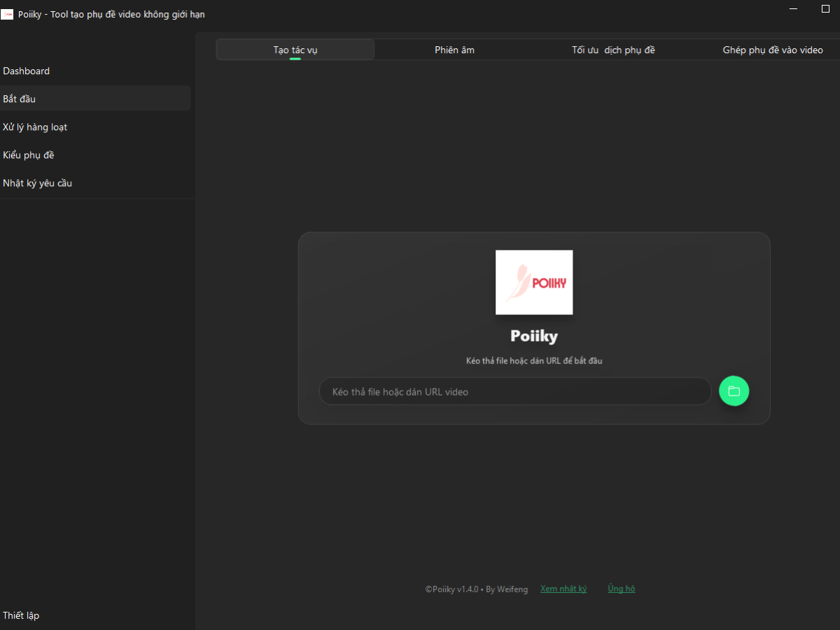Open Dashboard in the sidebar

pos(27,71)
